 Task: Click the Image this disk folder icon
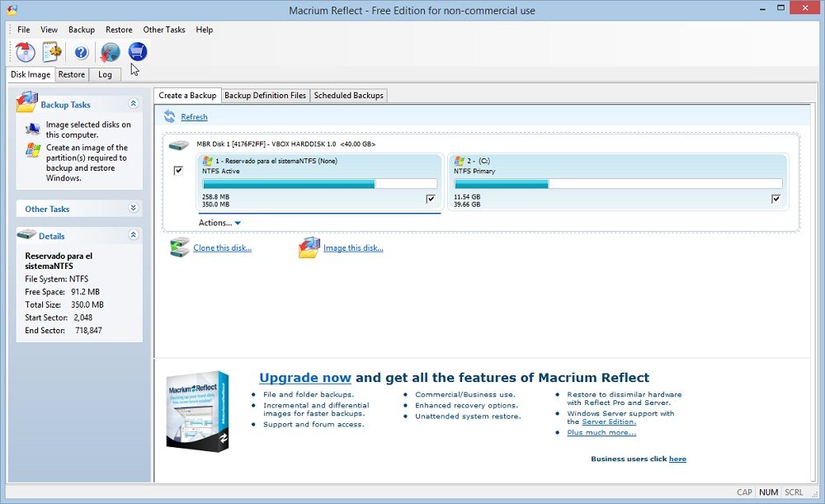pos(309,247)
